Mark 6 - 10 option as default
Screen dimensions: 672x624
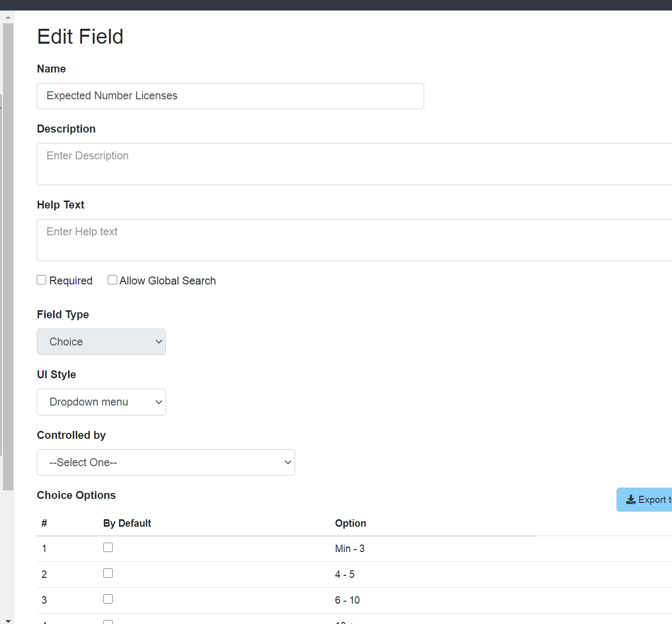(x=108, y=599)
